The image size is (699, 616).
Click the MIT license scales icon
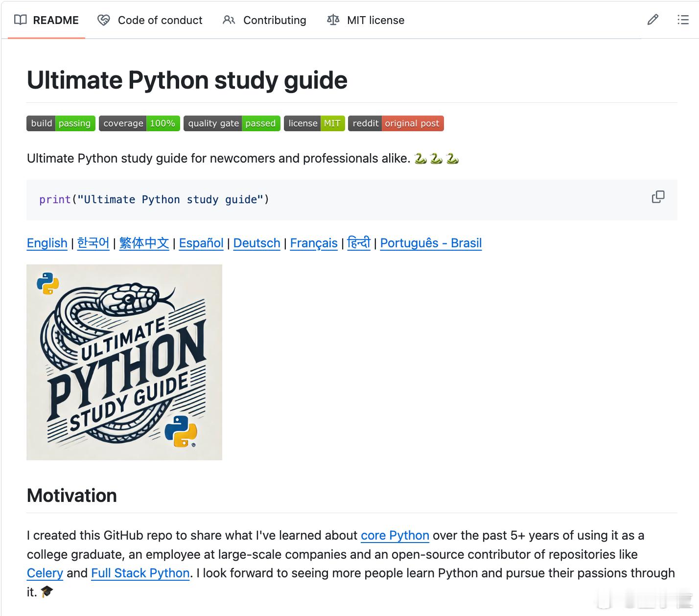click(332, 20)
